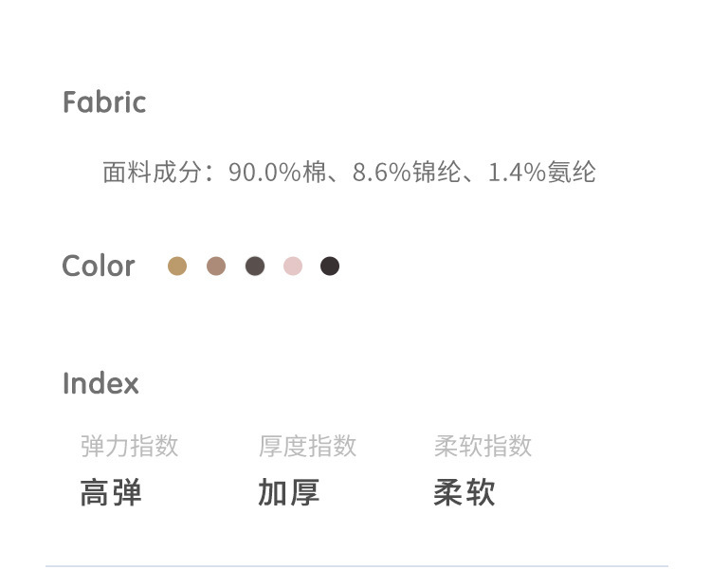The image size is (711, 588).
Task: Click the Fabric section heading
Action: (x=104, y=102)
